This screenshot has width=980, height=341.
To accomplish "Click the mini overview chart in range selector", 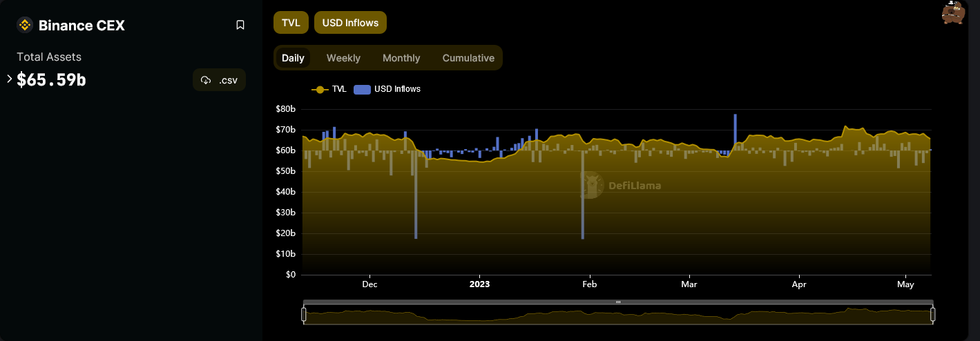I will [618, 315].
